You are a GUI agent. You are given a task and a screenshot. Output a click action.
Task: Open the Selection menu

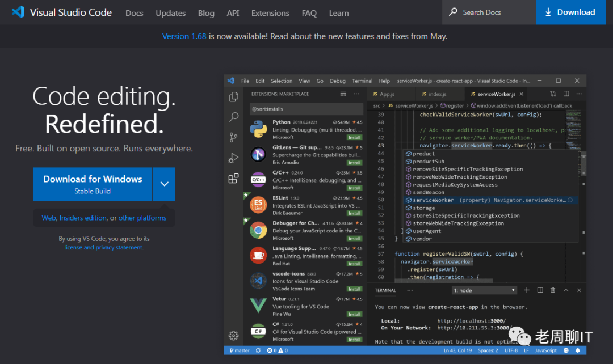[282, 81]
